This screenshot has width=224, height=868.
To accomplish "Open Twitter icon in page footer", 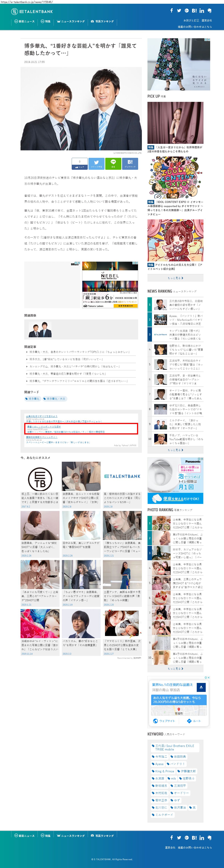I will coord(179,837).
